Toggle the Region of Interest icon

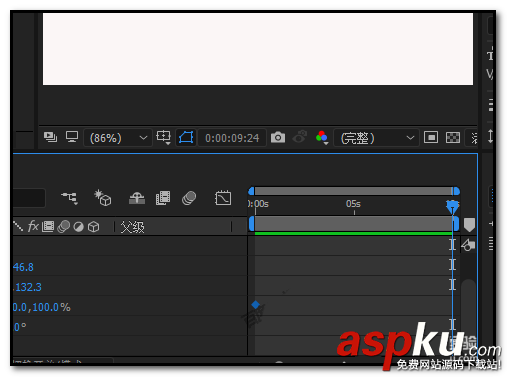[431, 137]
